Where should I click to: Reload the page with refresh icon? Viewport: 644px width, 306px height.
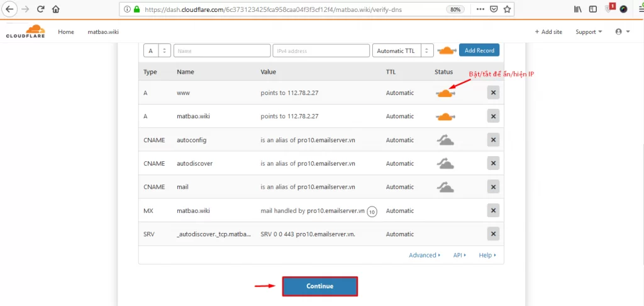(40, 9)
